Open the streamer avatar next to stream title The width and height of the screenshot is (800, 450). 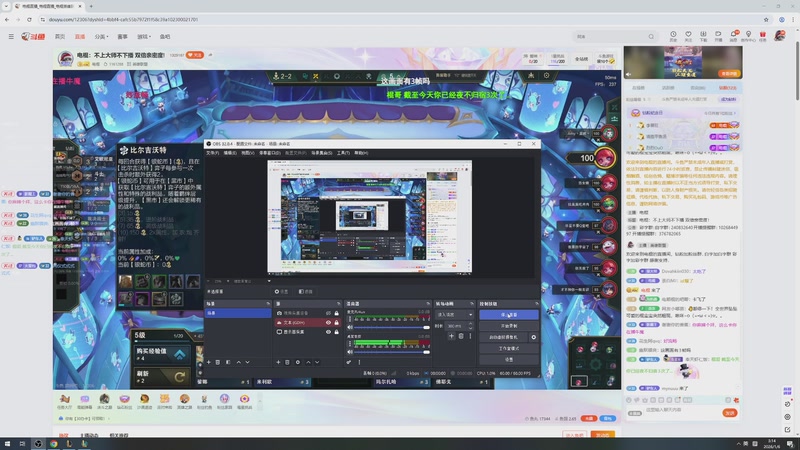(65, 59)
